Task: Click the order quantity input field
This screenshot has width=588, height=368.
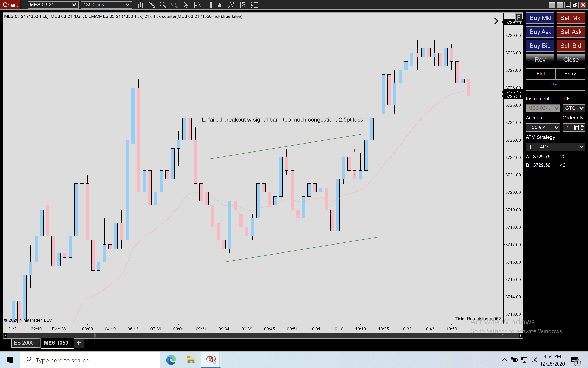Action: 568,127
